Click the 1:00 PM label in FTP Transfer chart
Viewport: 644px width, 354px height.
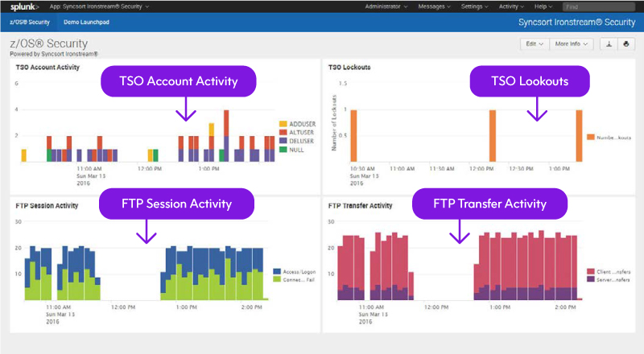500,307
